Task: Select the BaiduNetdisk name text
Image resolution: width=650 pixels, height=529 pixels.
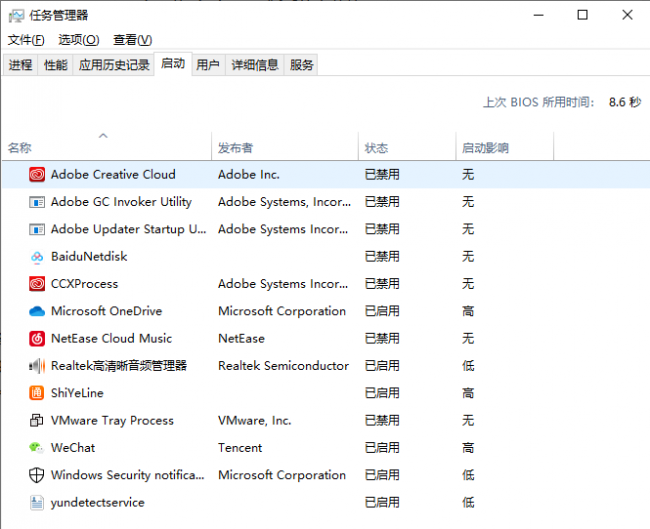Action: click(x=89, y=257)
